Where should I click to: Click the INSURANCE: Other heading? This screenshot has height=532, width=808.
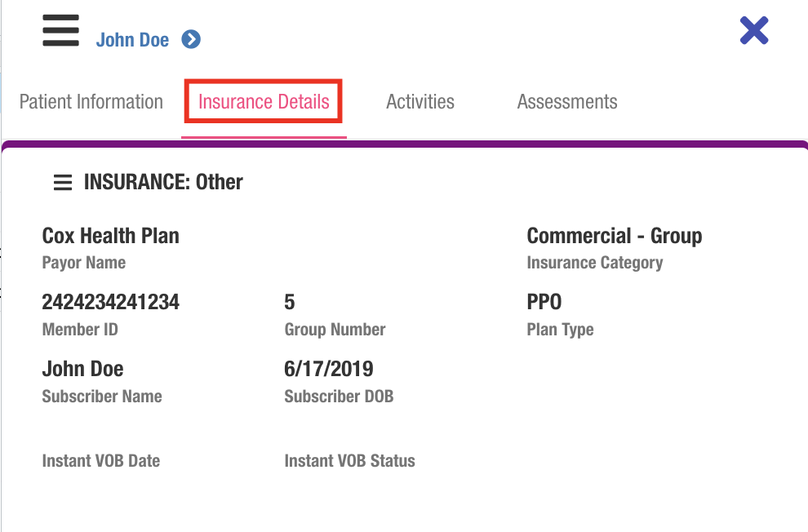(x=163, y=182)
